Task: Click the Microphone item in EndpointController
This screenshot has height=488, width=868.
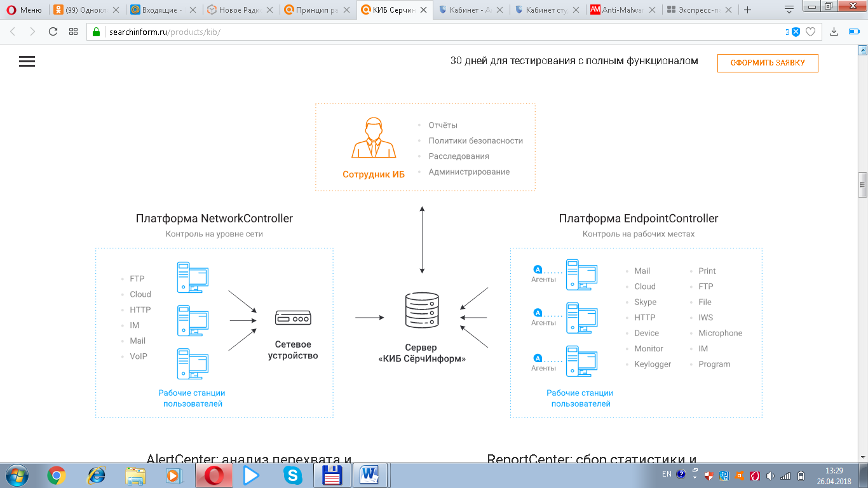Action: [x=721, y=333]
